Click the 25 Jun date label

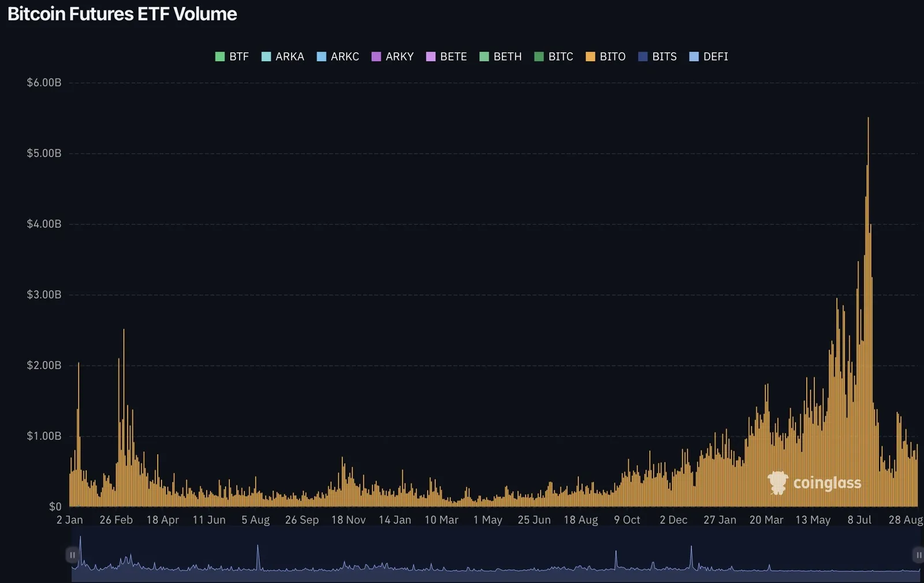[534, 520]
